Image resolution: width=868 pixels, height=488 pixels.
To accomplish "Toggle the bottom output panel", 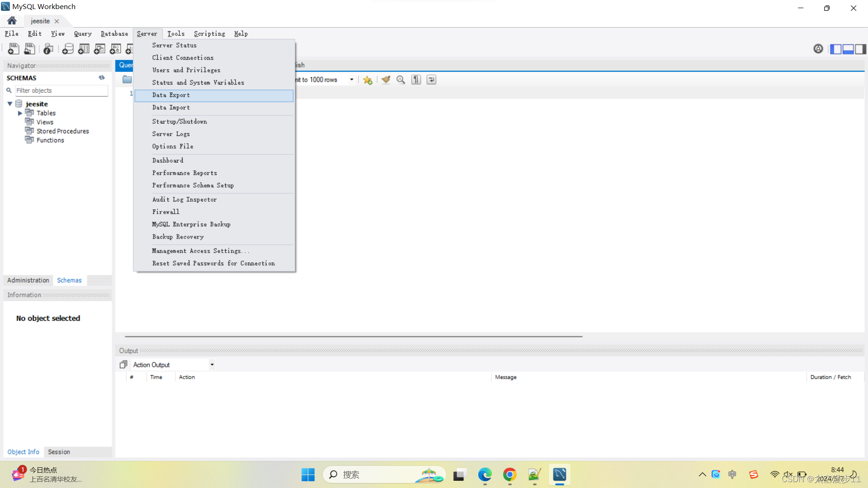I will click(x=848, y=49).
